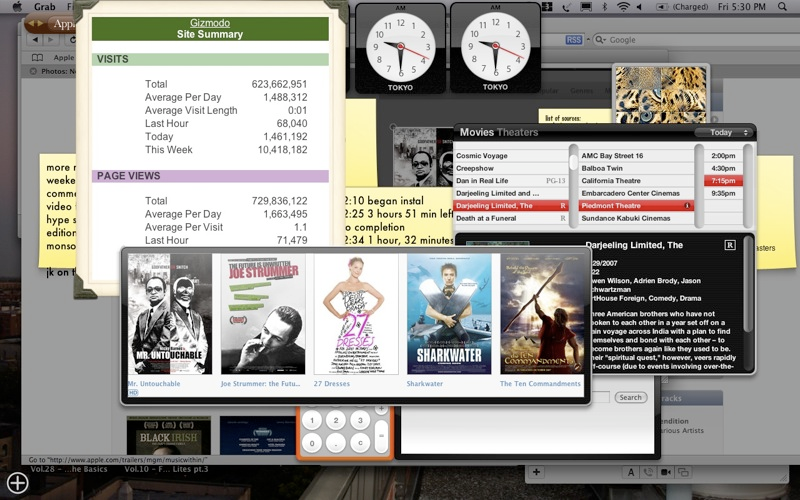Click the 27 Dresses poster thumbnail

point(356,314)
